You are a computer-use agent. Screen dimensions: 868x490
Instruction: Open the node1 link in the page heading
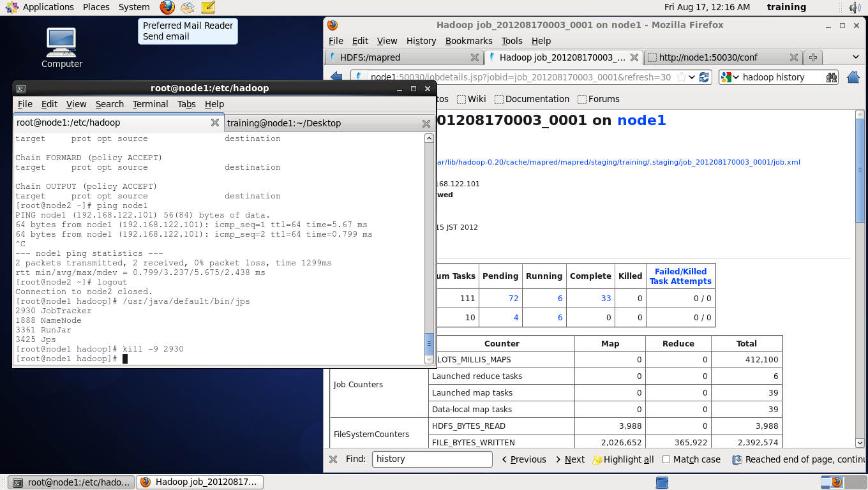641,120
